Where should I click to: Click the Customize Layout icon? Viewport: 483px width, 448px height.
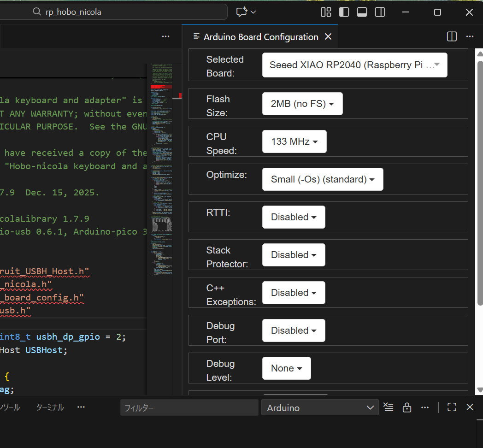pos(326,12)
